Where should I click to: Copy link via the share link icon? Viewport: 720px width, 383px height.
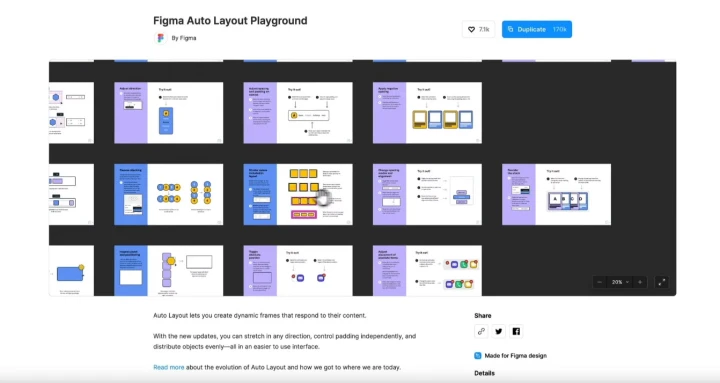click(x=481, y=331)
